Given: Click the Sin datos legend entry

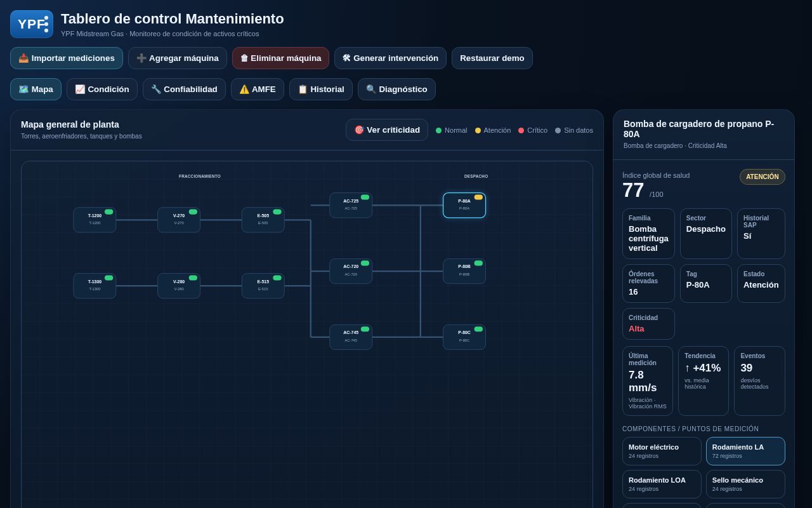Looking at the screenshot, I should (574, 130).
